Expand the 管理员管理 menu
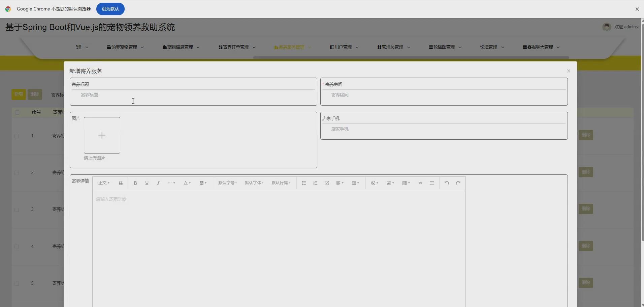The image size is (644, 307). coord(394,47)
